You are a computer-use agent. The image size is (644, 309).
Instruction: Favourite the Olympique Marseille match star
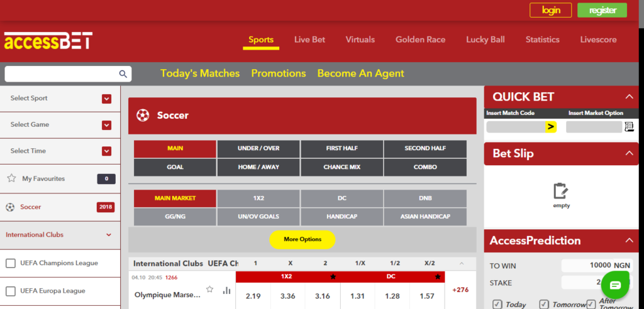(x=209, y=290)
